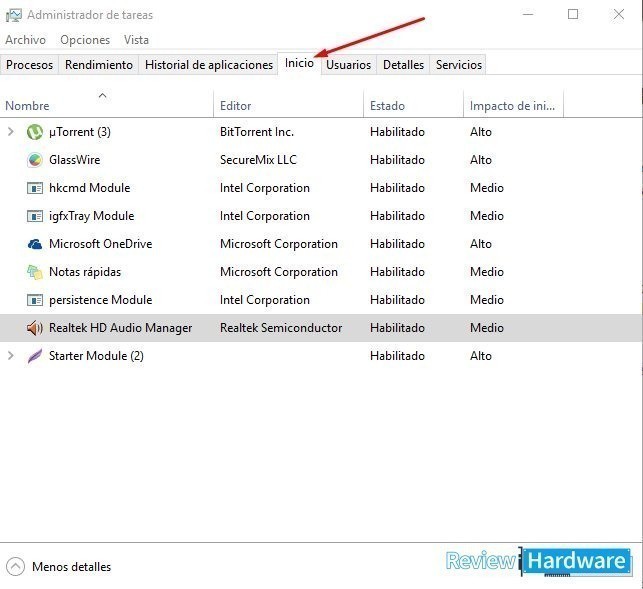This screenshot has height=589, width=643.
Task: Click Realtek Semiconductor publisher cell
Action: (281, 328)
